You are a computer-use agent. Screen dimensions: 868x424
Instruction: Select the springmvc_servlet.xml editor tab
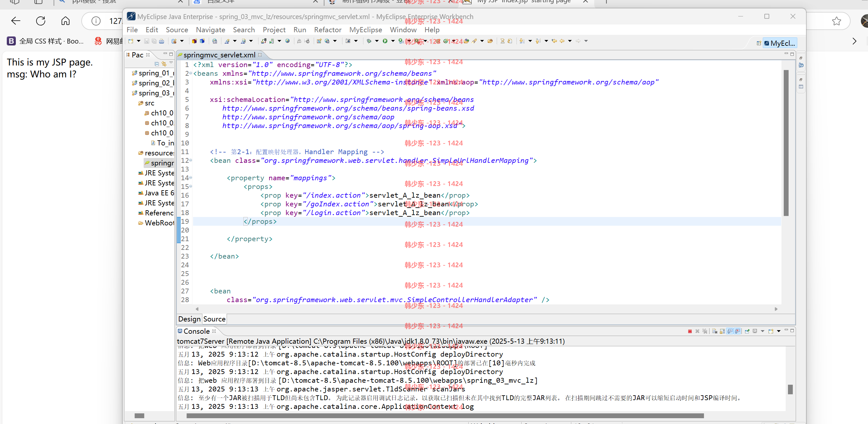[220, 55]
